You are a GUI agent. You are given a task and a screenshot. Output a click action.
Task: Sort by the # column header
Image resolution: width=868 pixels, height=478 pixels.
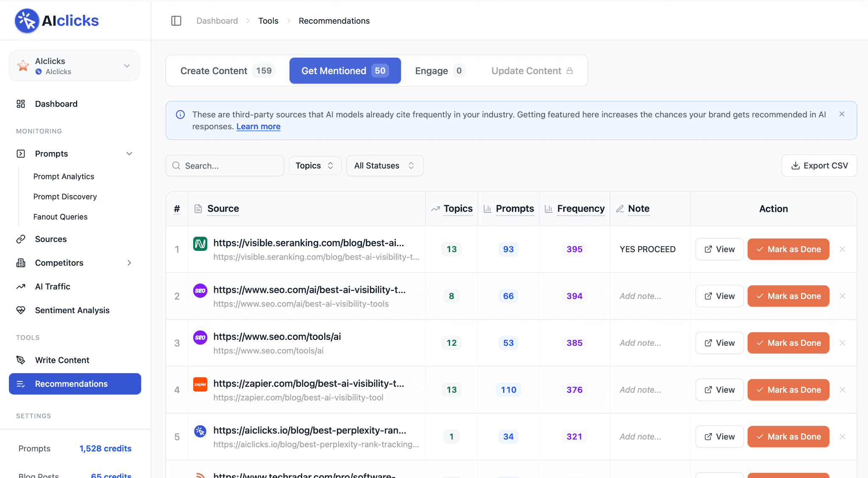click(177, 209)
